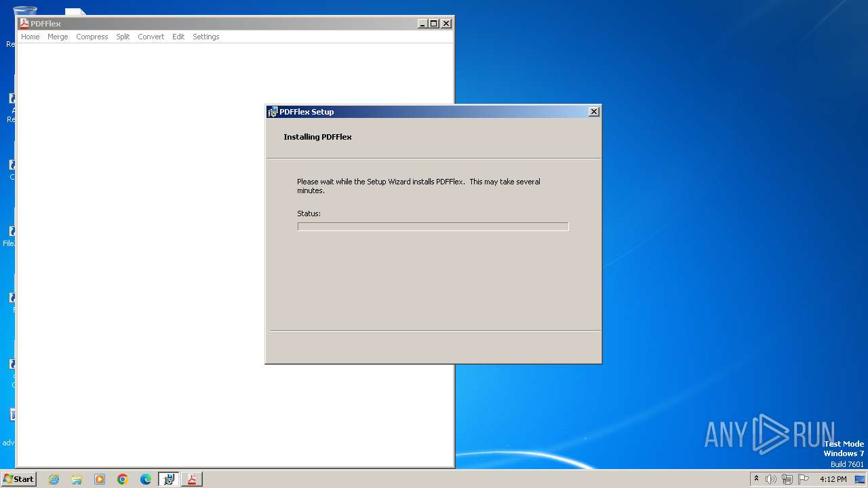Open the Split menu in PDFFlex
Screen dimensions: 868x488
tap(123, 37)
